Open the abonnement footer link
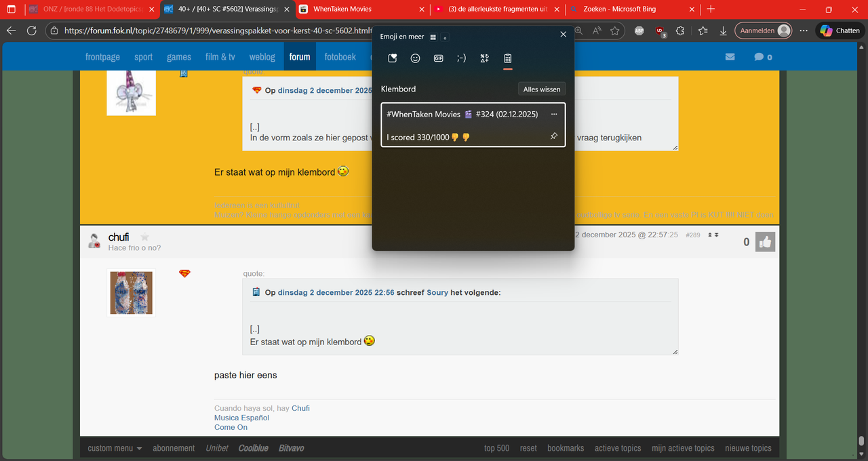The height and width of the screenshot is (461, 868). pos(174,448)
